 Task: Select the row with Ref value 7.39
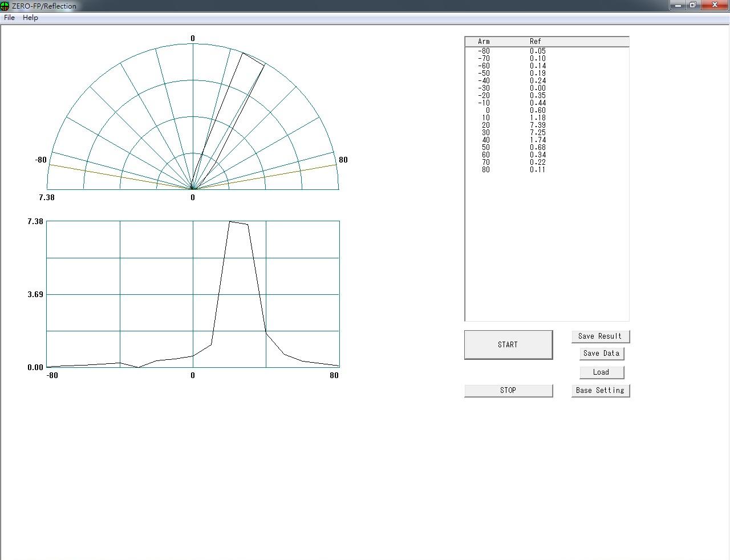pos(537,125)
